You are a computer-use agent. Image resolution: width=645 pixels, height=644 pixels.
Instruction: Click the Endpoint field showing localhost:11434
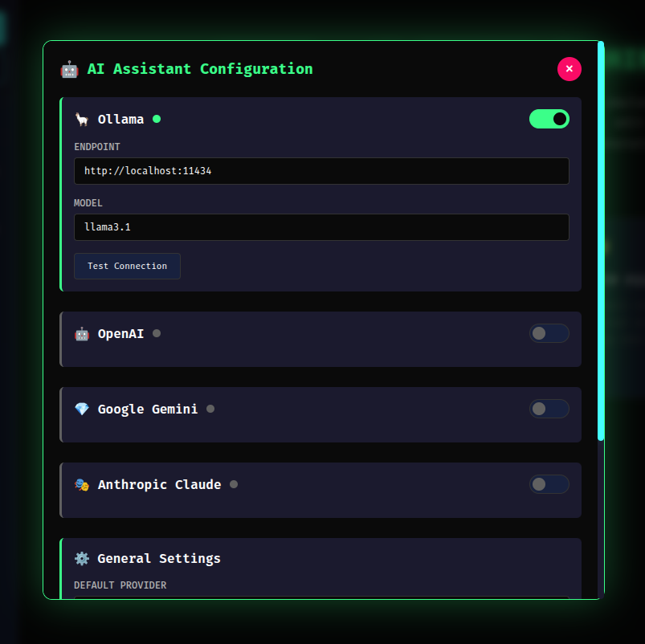321,171
